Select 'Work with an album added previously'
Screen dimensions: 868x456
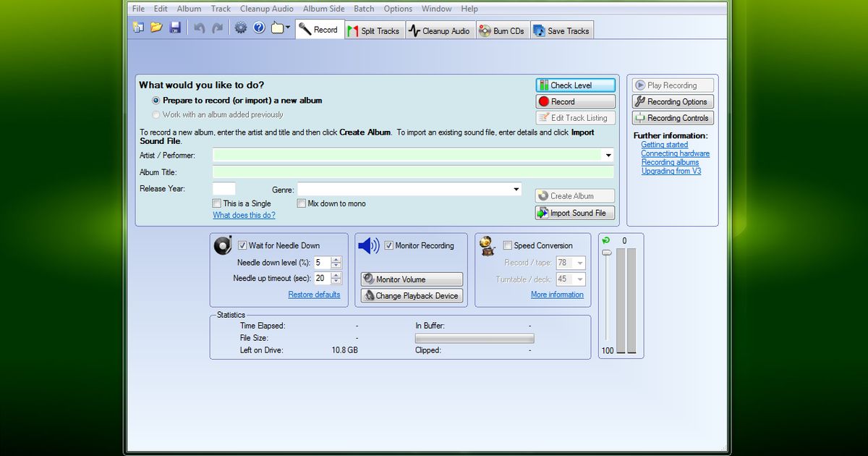(x=156, y=114)
